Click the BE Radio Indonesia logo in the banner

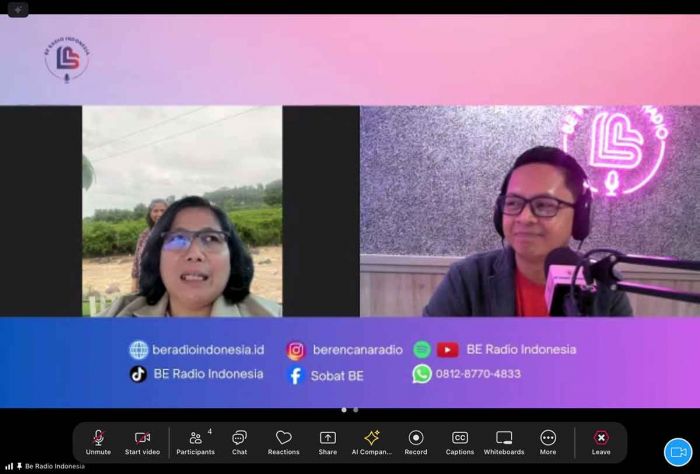coord(67,60)
